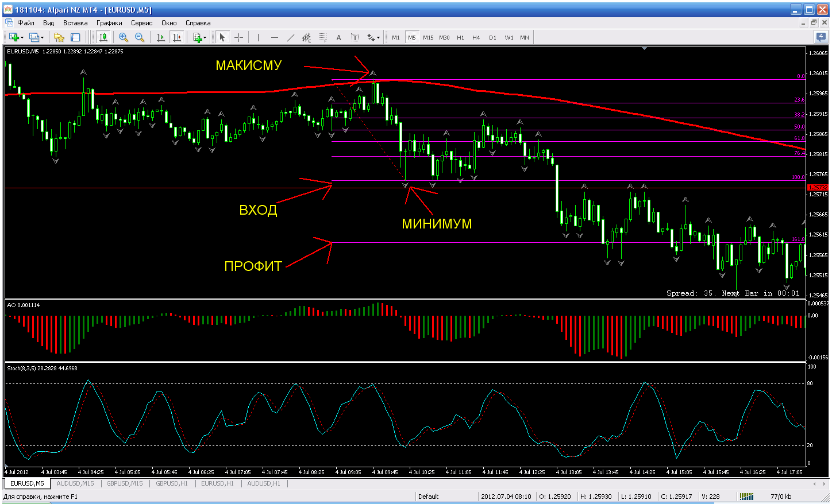Toggle chart Auto Scroll button
This screenshot has height=504, width=832.
point(161,37)
